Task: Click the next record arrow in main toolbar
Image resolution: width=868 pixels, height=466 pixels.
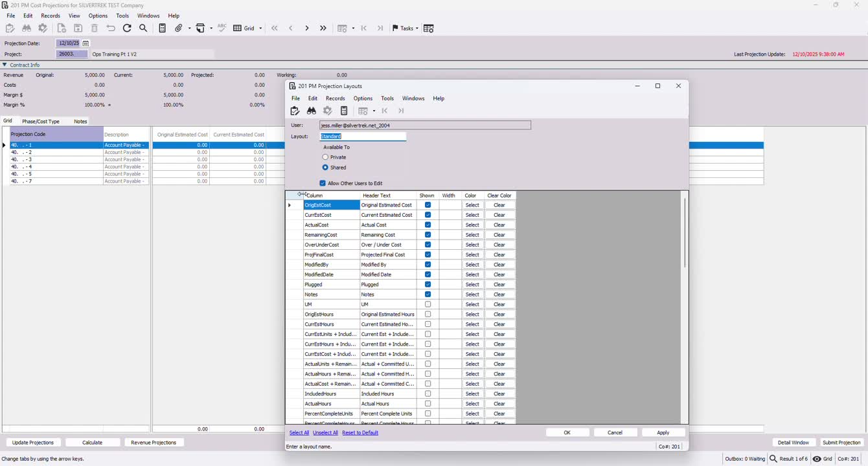Action: coord(307,28)
